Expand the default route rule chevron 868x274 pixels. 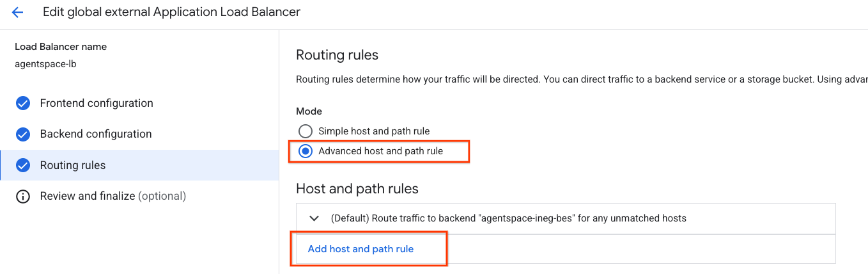314,218
